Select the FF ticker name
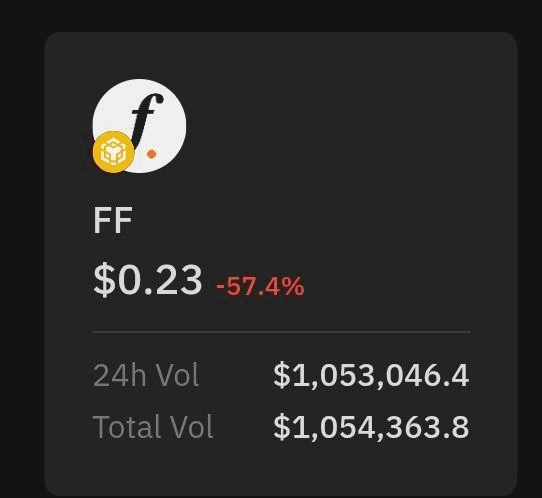This screenshot has height=498, width=542. point(113,220)
